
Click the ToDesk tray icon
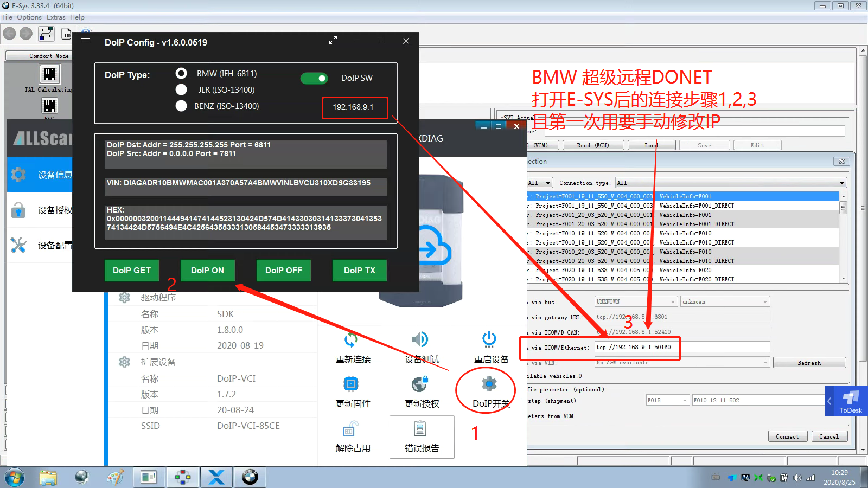(732, 478)
